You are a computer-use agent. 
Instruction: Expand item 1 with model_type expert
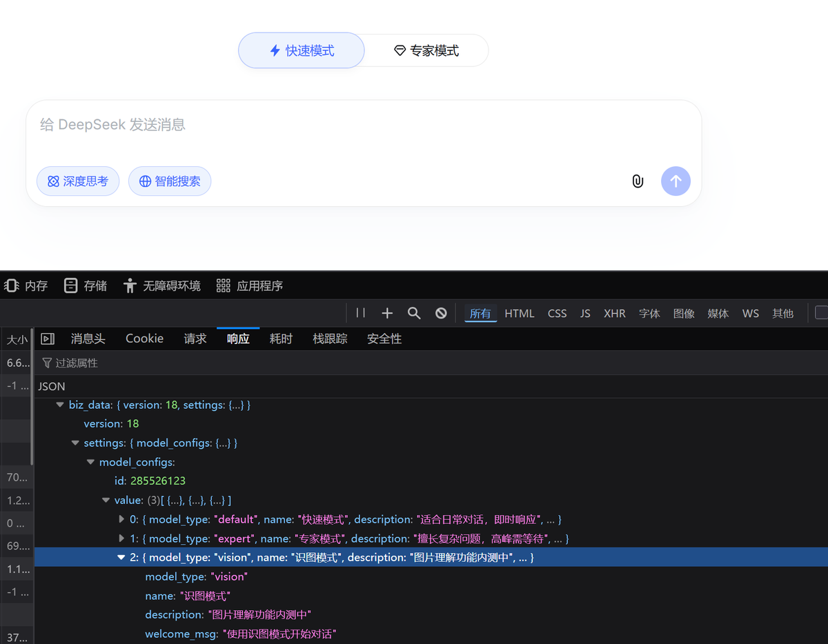coord(121,539)
